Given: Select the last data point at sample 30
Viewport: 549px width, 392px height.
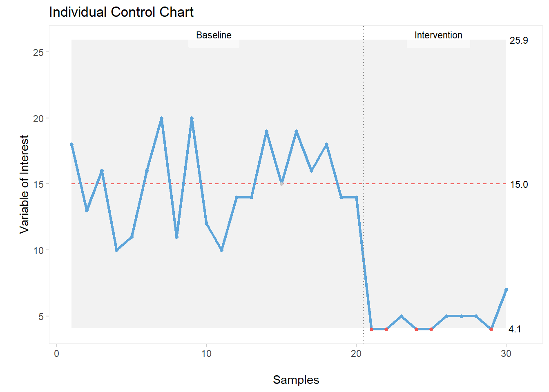Looking at the screenshot, I should (506, 290).
